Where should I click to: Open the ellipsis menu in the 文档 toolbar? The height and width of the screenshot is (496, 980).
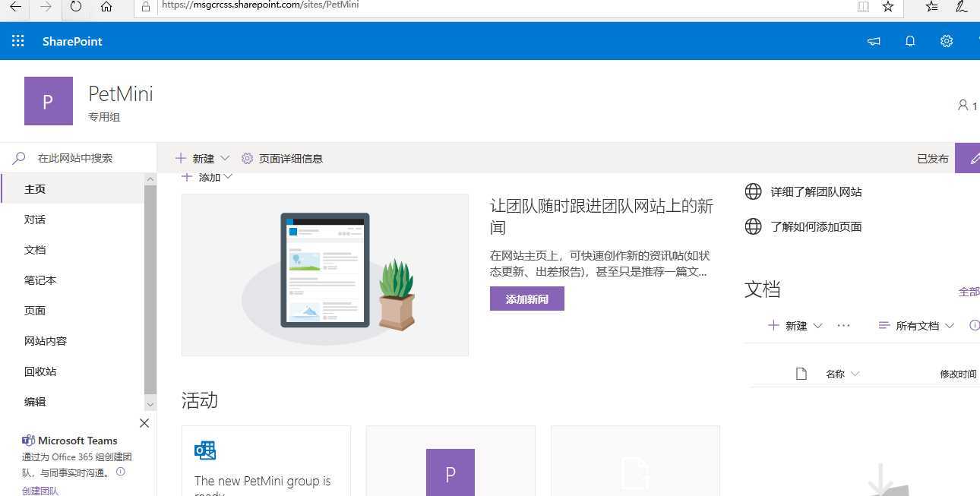843,325
